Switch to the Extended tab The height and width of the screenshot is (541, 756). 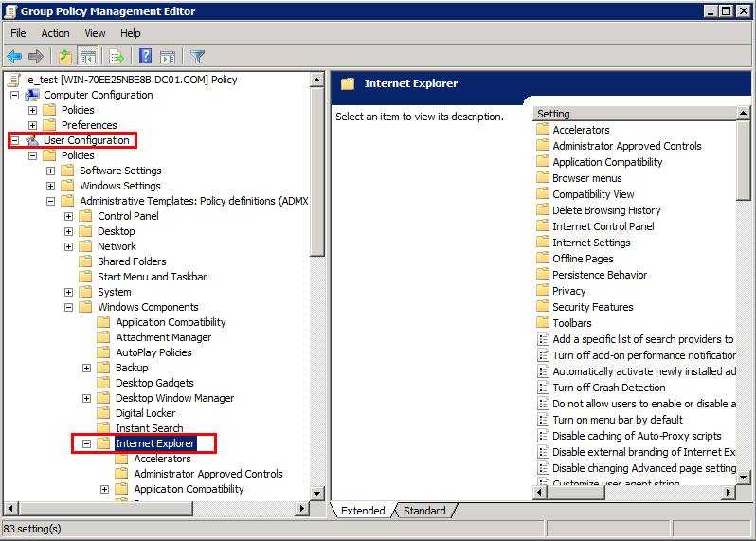pyautogui.click(x=363, y=511)
